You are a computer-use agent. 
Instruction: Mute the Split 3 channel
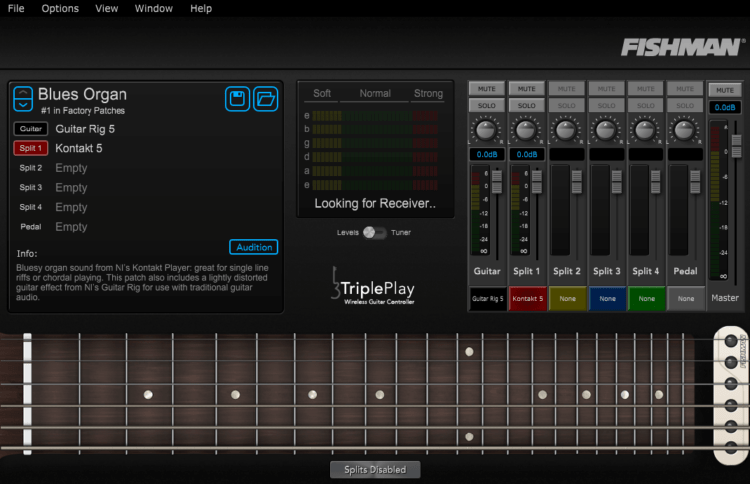[606, 89]
